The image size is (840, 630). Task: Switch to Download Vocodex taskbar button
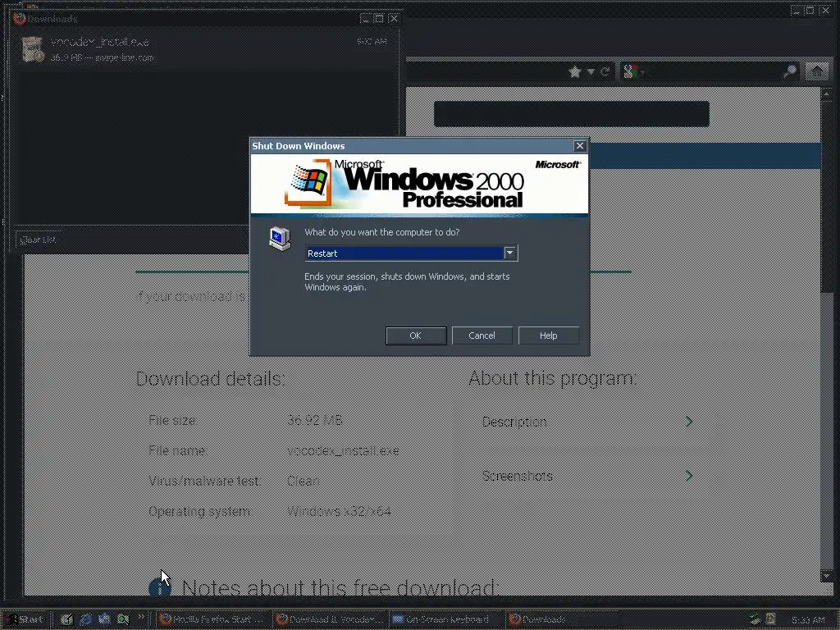[330, 619]
